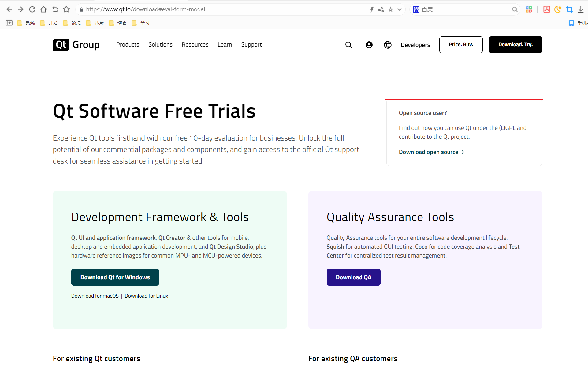This screenshot has height=369, width=588.
Task: Follow the Download for Linux link
Action: pyautogui.click(x=146, y=296)
